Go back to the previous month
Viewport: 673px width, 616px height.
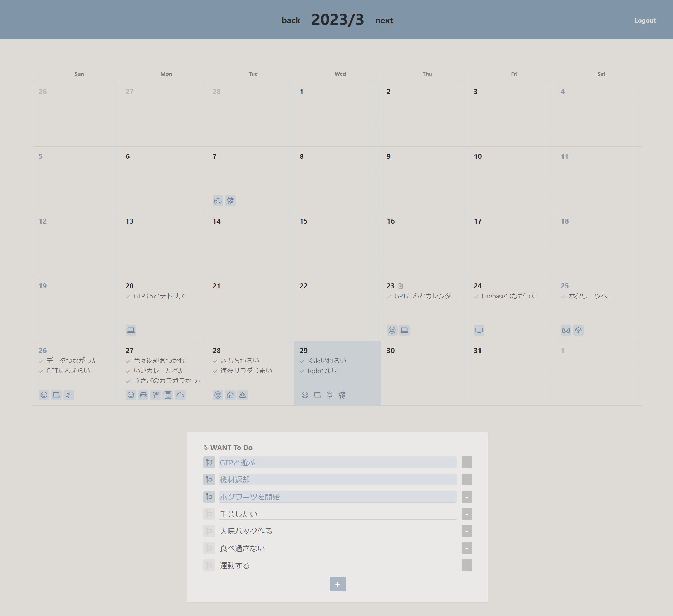click(291, 20)
